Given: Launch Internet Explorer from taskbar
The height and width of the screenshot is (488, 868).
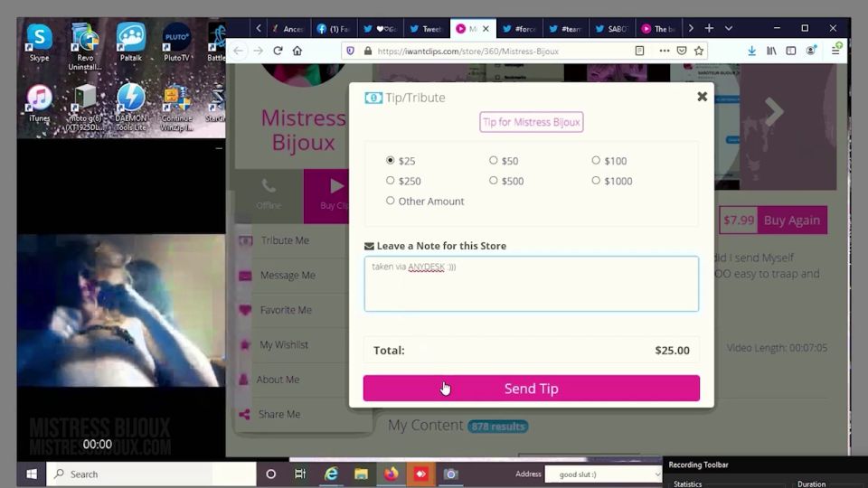Looking at the screenshot, I should point(331,474).
